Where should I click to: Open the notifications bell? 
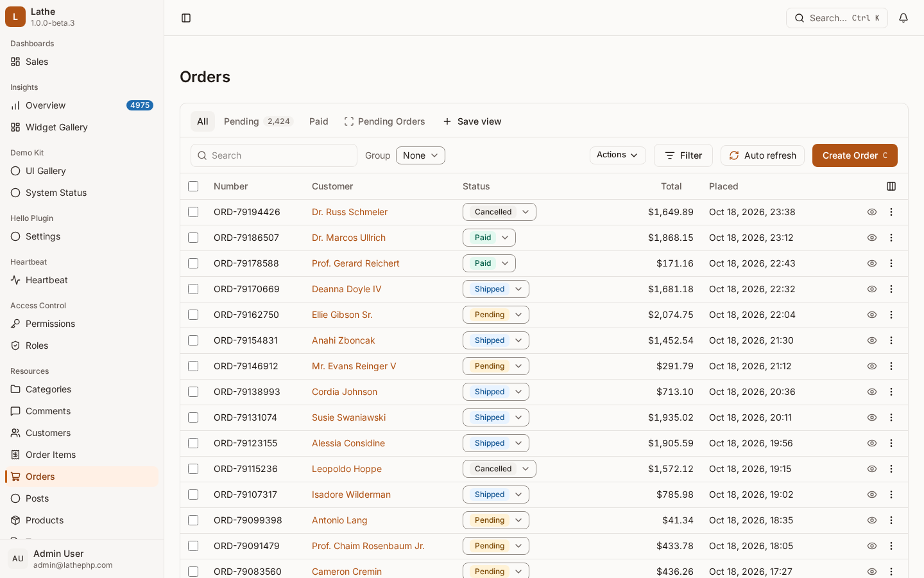point(903,18)
